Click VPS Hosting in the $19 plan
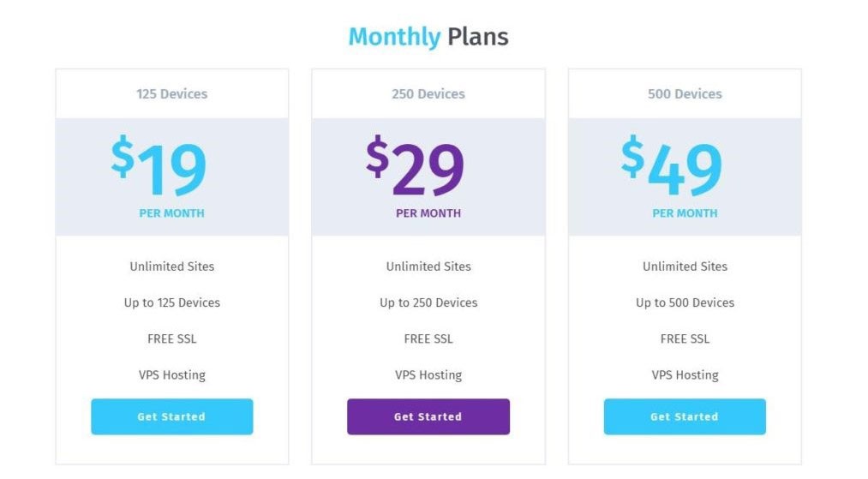This screenshot has height=479, width=868. point(171,374)
